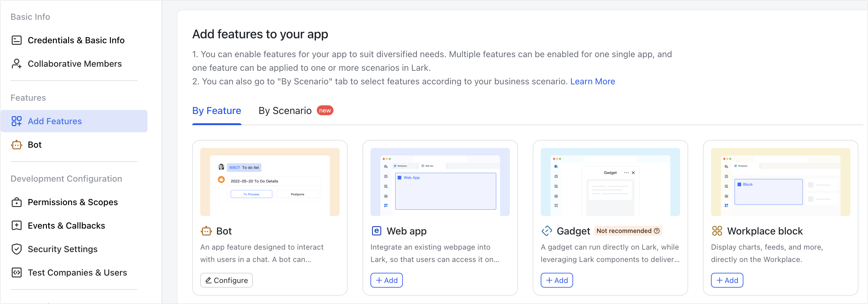
Task: Switch to the By Scenario tab
Action: [x=285, y=111]
